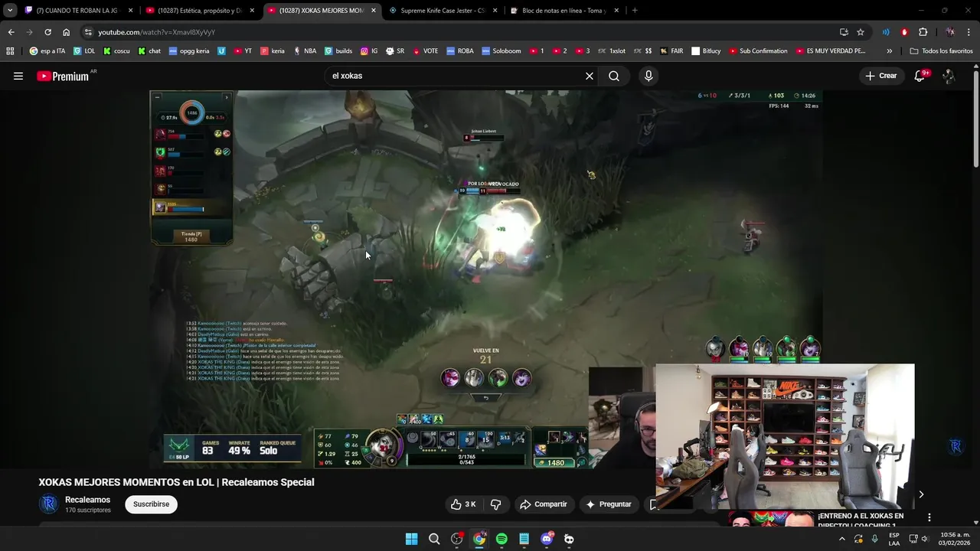Open the 'opgg keria' bookmark
This screenshot has height=551, width=980.
coord(189,51)
